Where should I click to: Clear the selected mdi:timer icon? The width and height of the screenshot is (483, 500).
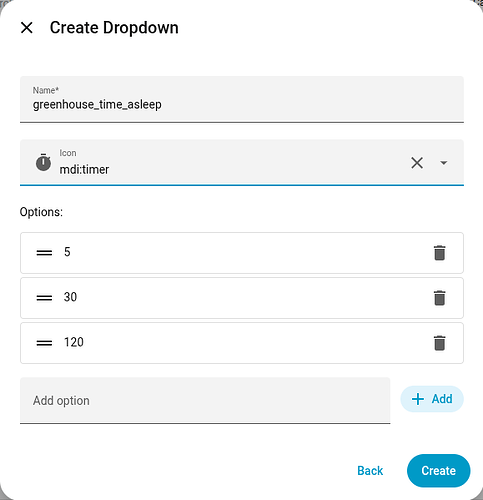point(417,163)
